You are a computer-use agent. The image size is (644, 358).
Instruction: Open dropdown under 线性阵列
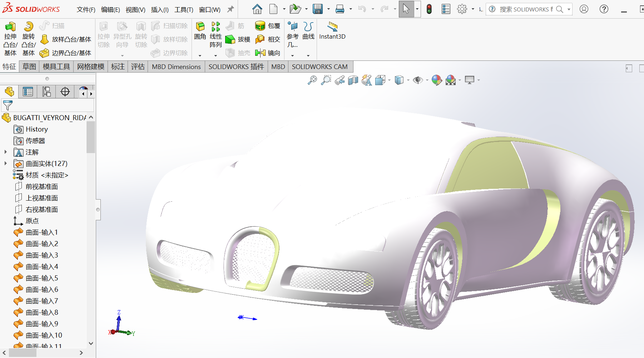coord(216,55)
